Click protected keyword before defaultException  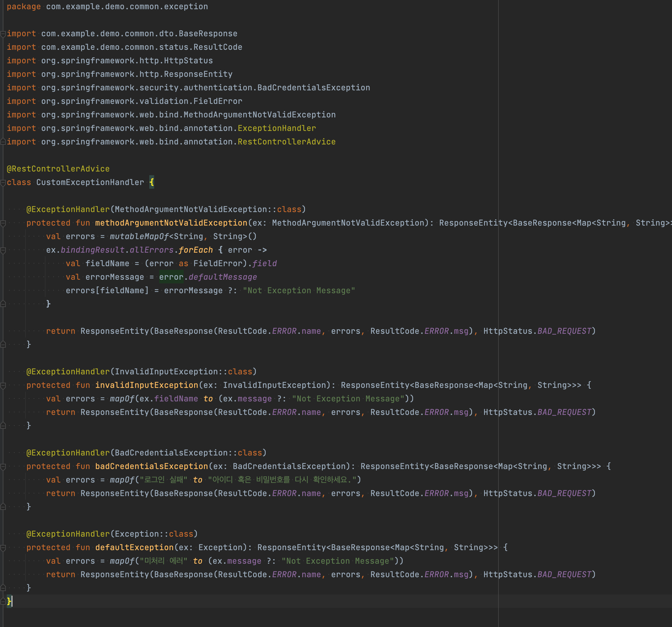pyautogui.click(x=48, y=547)
